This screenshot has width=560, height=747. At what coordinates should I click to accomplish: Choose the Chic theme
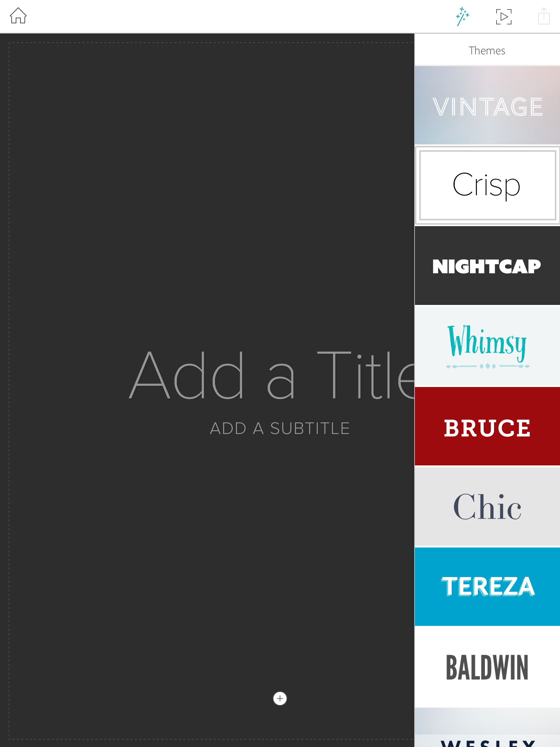487,506
